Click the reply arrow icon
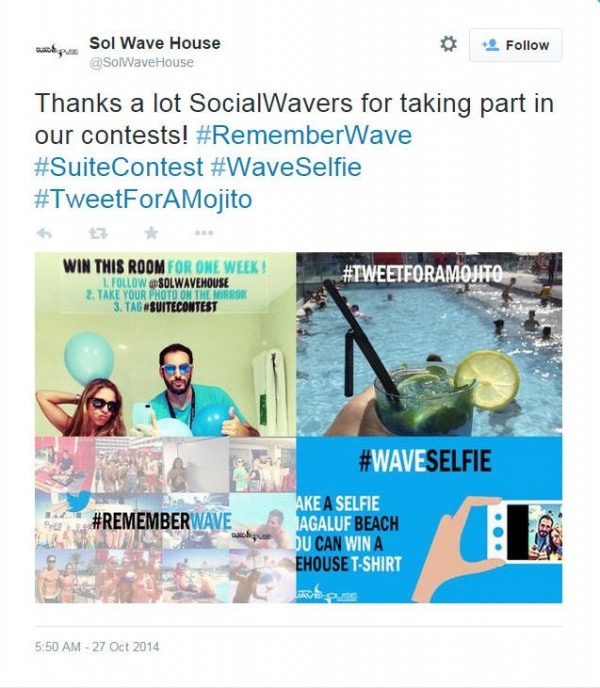This screenshot has width=600, height=688. click(x=44, y=233)
